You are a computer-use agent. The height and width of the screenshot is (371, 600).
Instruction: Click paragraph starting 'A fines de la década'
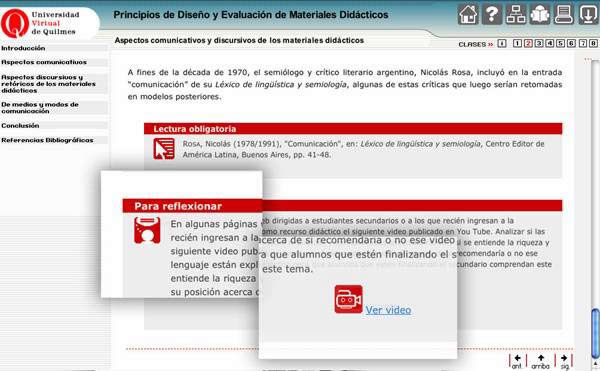click(345, 84)
